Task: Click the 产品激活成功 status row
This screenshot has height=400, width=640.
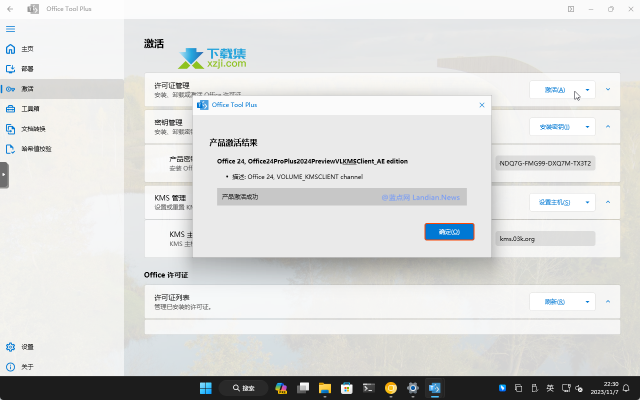Action: coord(342,197)
